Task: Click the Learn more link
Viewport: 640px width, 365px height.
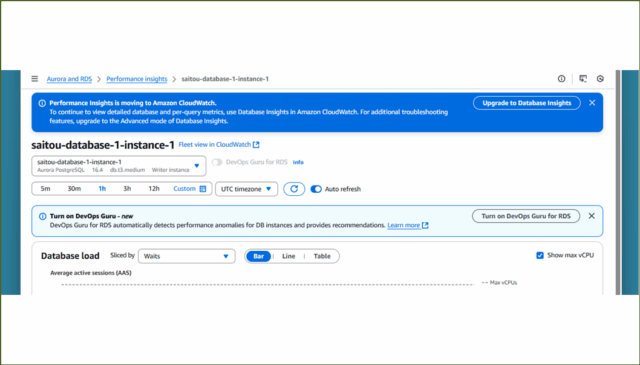Action: pyautogui.click(x=403, y=225)
